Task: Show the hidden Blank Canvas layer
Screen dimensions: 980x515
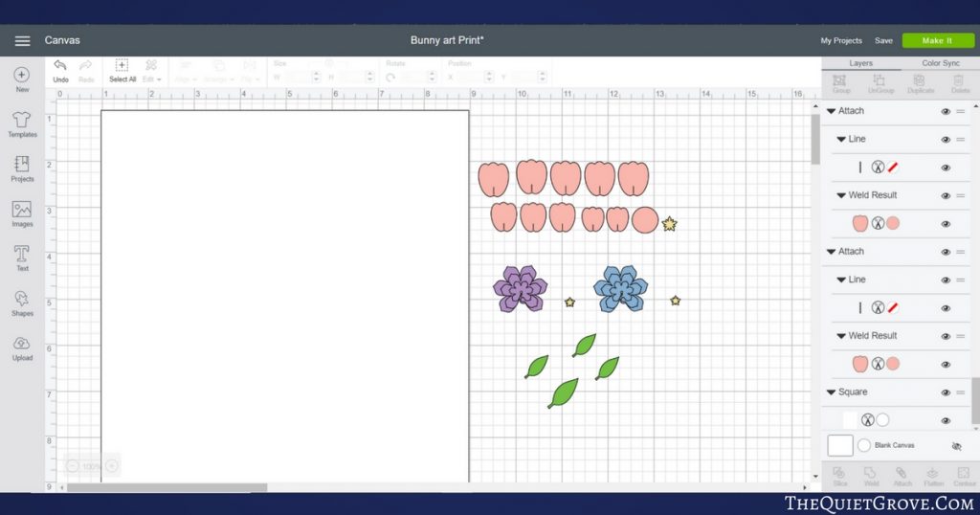Action: (x=956, y=446)
